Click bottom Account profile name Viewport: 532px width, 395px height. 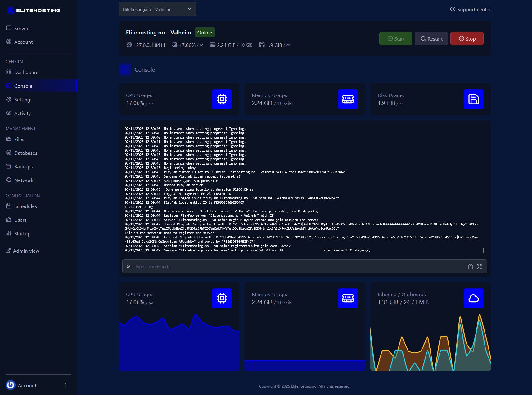[27, 385]
